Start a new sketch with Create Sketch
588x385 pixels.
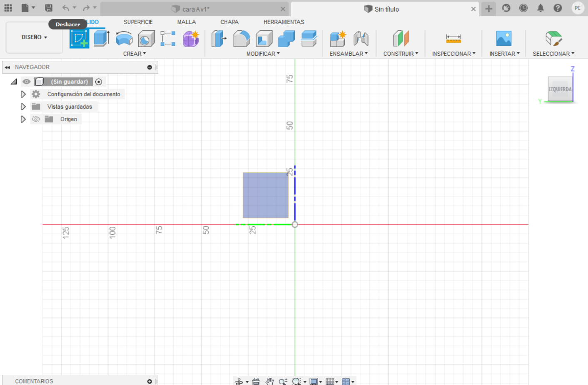pos(79,39)
